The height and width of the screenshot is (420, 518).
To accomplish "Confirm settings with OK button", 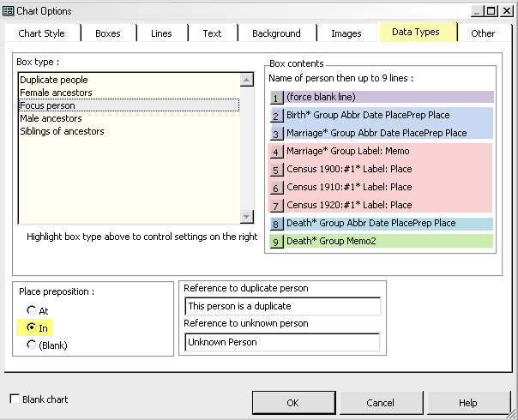I will click(x=293, y=403).
